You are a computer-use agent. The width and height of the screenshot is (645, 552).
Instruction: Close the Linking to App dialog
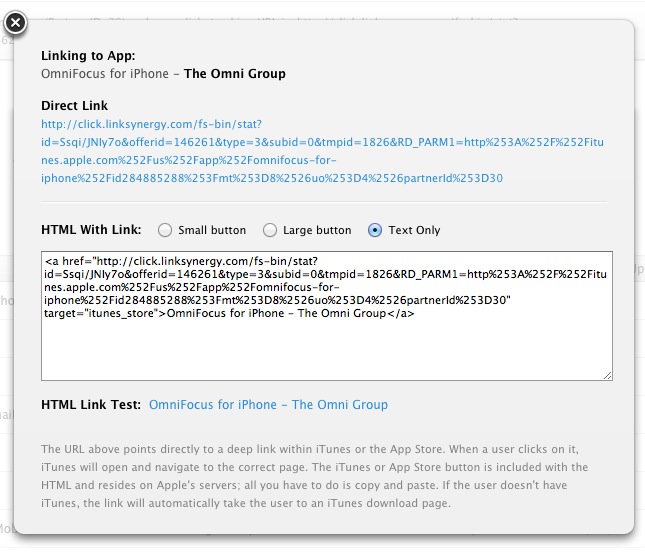click(x=15, y=23)
